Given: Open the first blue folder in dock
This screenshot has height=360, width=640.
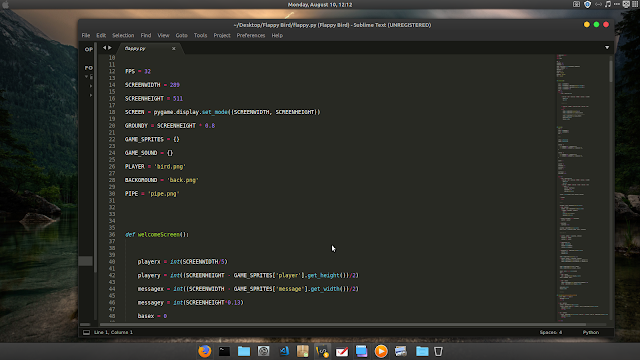Looking at the screenshot, I should (x=244, y=351).
